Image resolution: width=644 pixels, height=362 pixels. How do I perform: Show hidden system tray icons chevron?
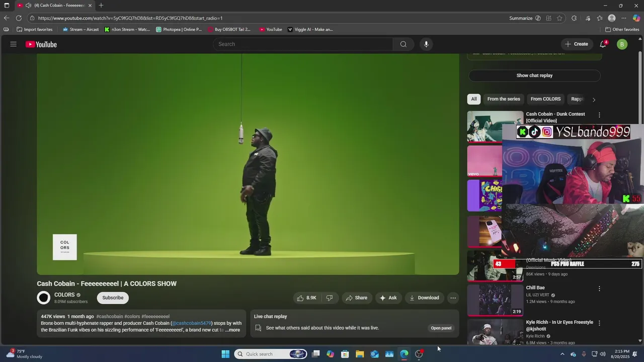pyautogui.click(x=562, y=354)
